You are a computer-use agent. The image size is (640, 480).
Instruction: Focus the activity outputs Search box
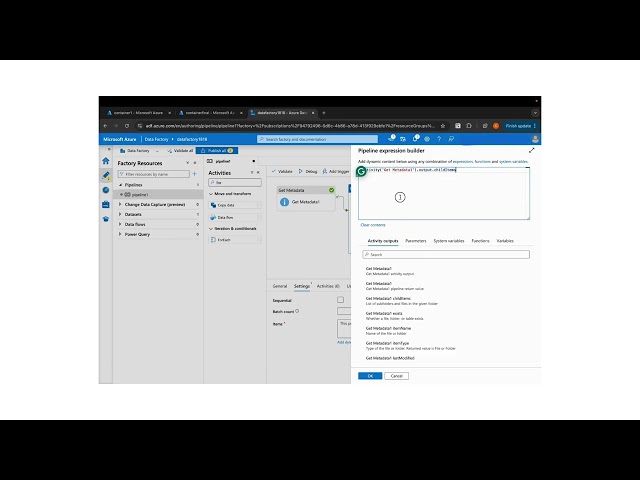click(x=446, y=254)
